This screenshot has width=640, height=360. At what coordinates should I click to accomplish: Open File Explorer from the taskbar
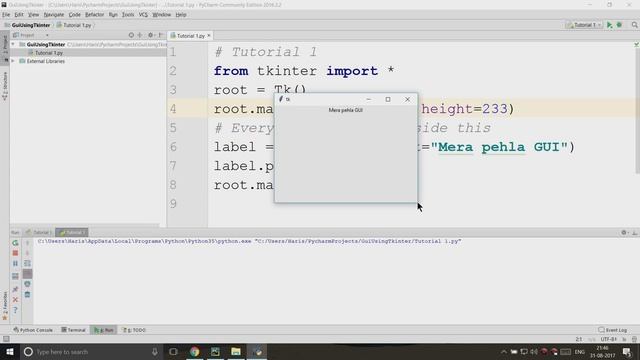tap(236, 351)
